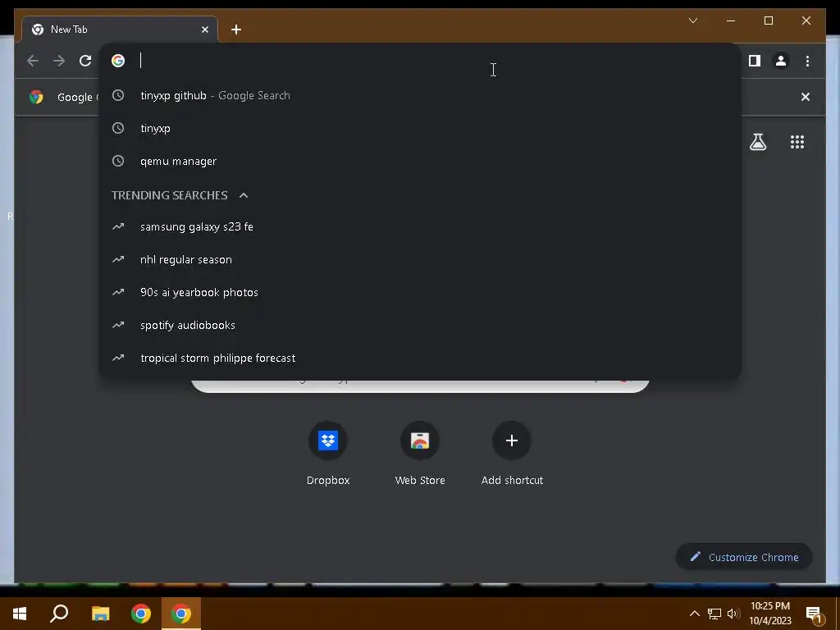This screenshot has height=630, width=840.
Task: Open the taskbar search icon
Action: coord(59,614)
